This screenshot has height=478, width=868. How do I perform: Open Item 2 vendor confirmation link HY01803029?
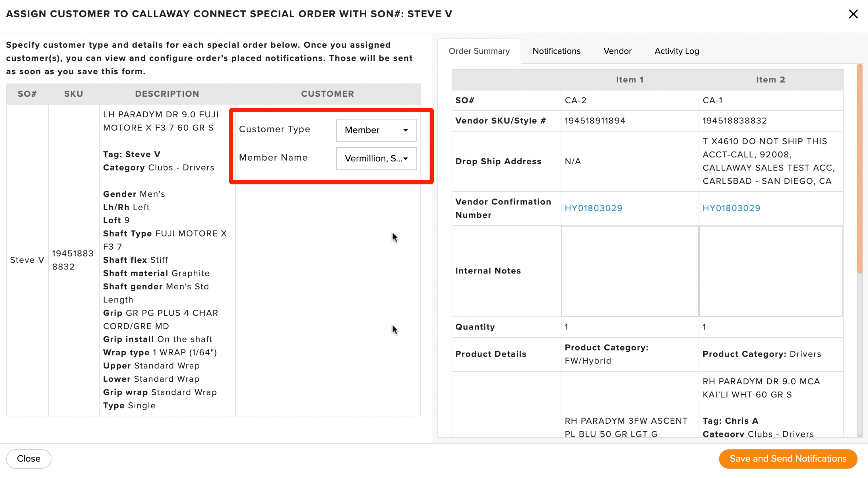click(x=731, y=208)
